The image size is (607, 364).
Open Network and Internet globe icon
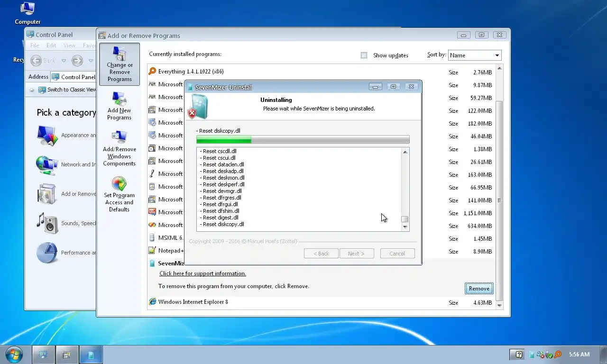[47, 165]
